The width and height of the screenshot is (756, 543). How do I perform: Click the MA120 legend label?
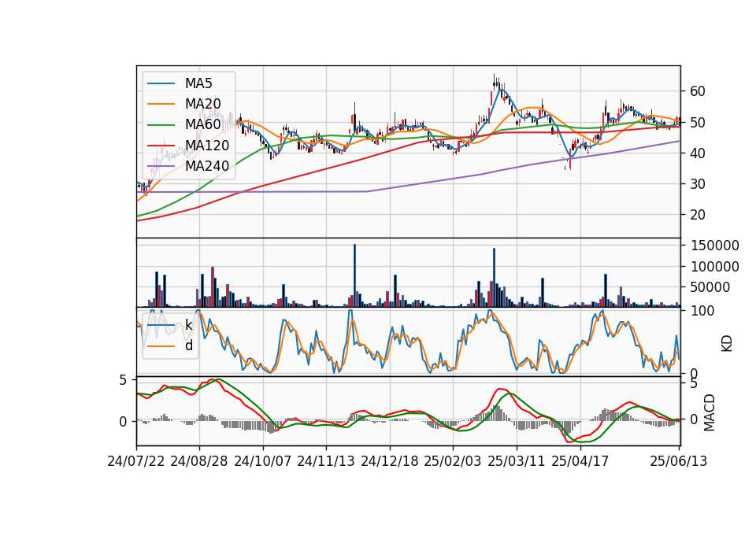[x=207, y=145]
